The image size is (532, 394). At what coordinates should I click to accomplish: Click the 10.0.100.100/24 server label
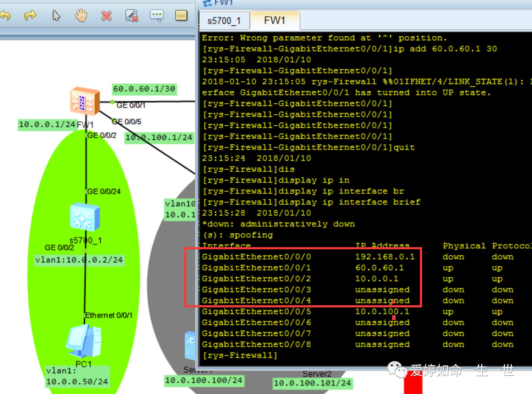point(204,380)
